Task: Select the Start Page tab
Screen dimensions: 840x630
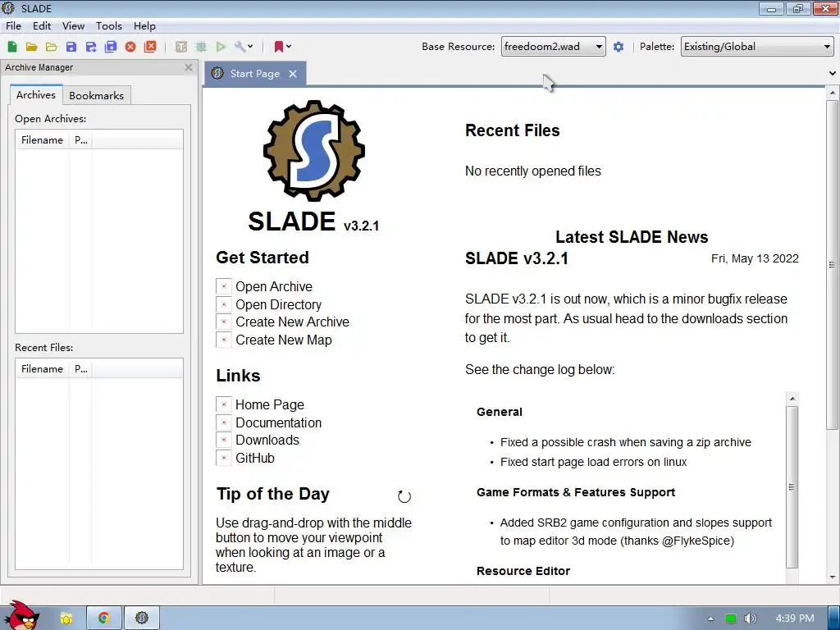Action: [x=255, y=74]
